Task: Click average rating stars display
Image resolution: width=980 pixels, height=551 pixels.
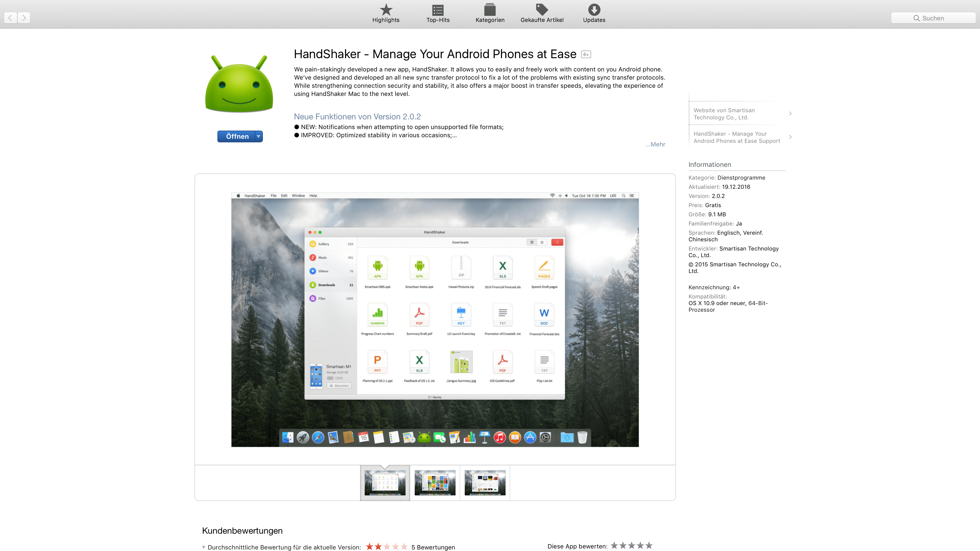Action: pyautogui.click(x=387, y=547)
